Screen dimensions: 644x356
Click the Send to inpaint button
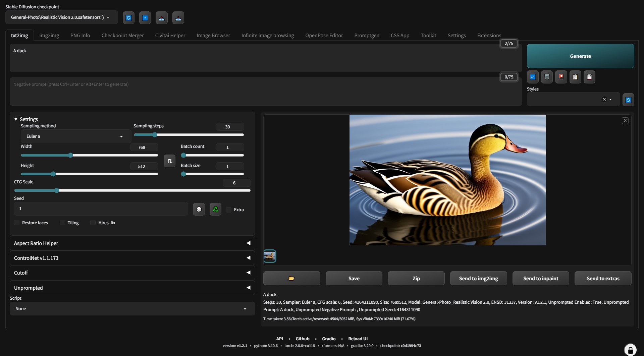tap(540, 279)
